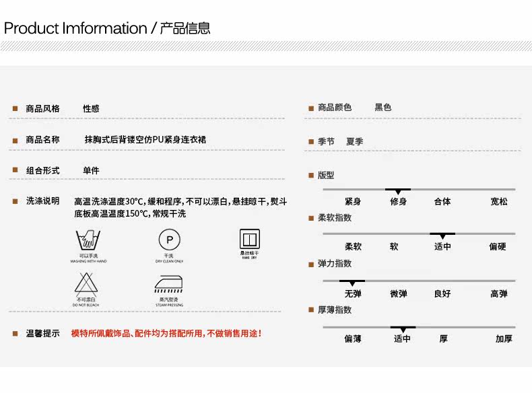Click the elasticity option '高弹'
Screen dimensions: 532x393
coord(499,293)
